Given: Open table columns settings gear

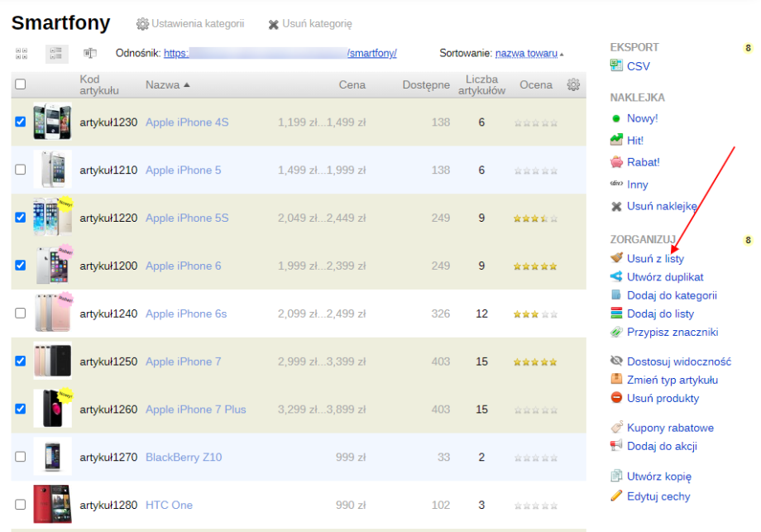Looking at the screenshot, I should click(x=573, y=84).
